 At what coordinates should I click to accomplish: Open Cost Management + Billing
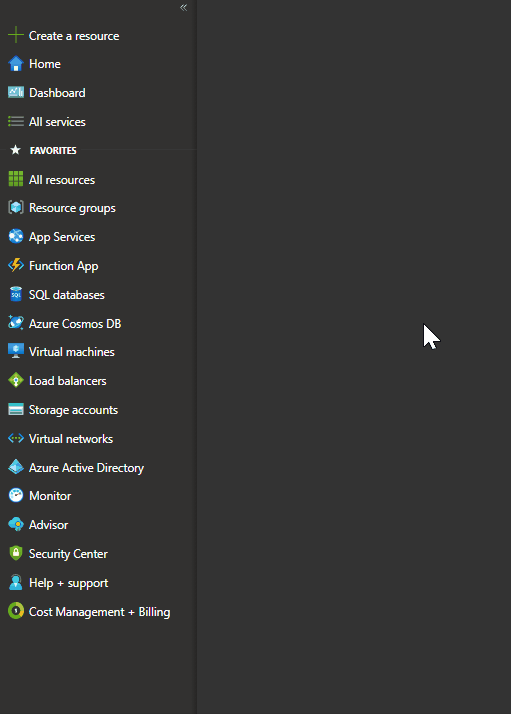click(98, 612)
